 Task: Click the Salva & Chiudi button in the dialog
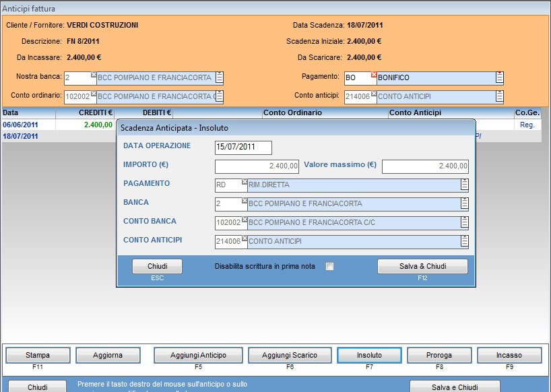click(422, 266)
